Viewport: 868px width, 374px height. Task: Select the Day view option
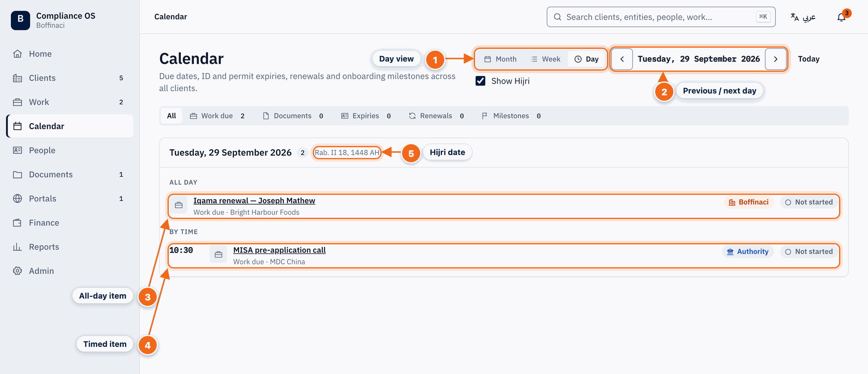tap(587, 59)
